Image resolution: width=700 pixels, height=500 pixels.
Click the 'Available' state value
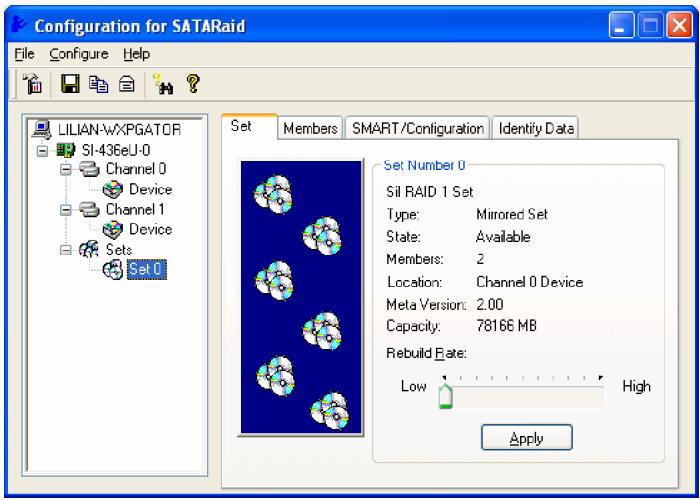point(503,237)
